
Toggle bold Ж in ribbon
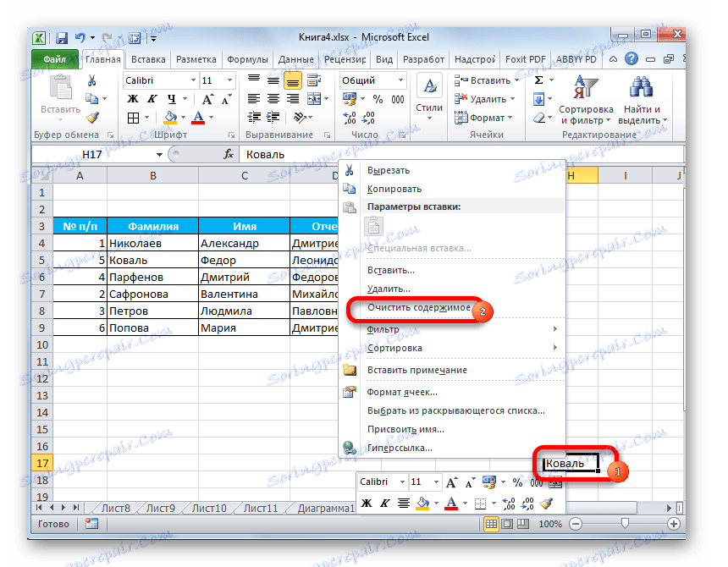click(x=133, y=99)
